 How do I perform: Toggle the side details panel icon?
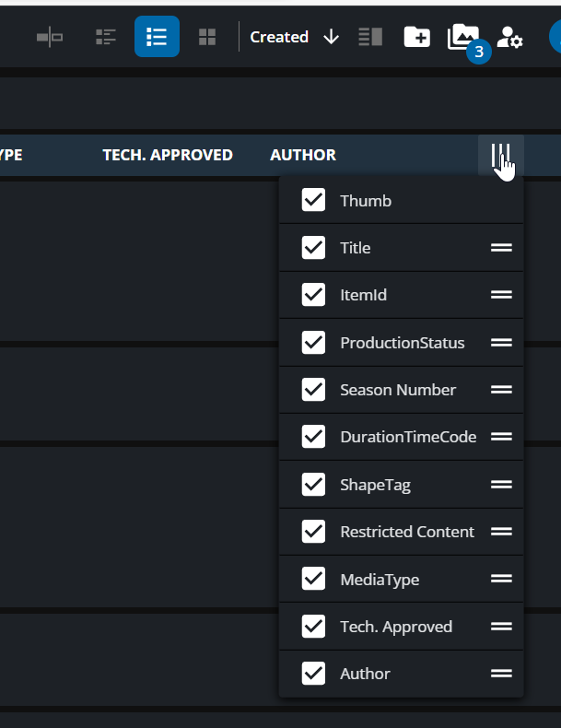(370, 37)
